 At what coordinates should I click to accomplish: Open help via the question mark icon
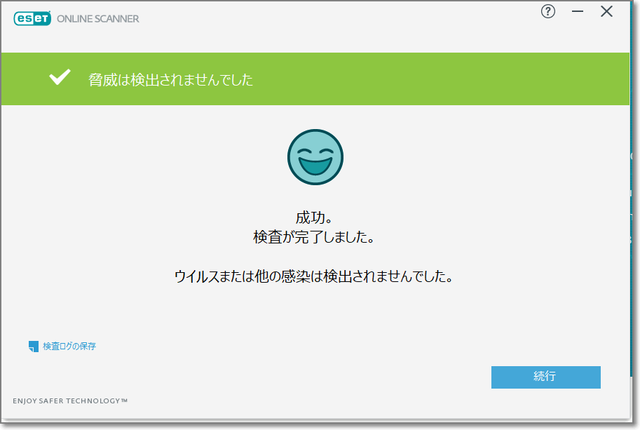point(548,12)
